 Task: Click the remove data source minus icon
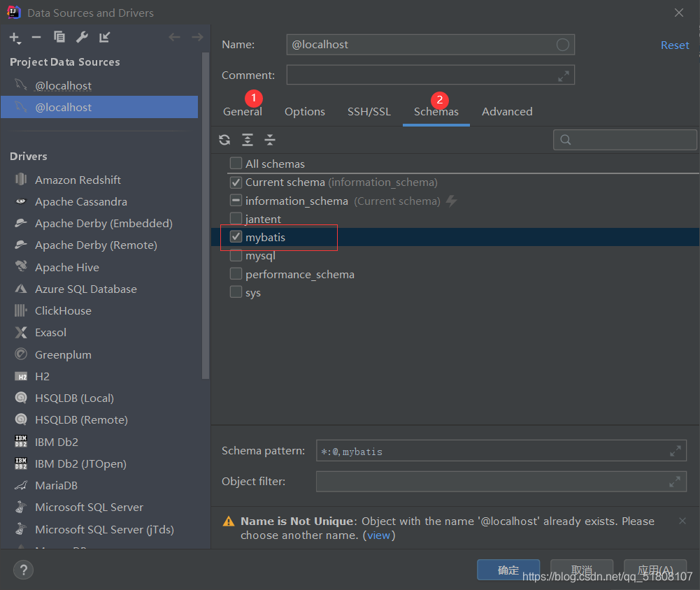36,37
